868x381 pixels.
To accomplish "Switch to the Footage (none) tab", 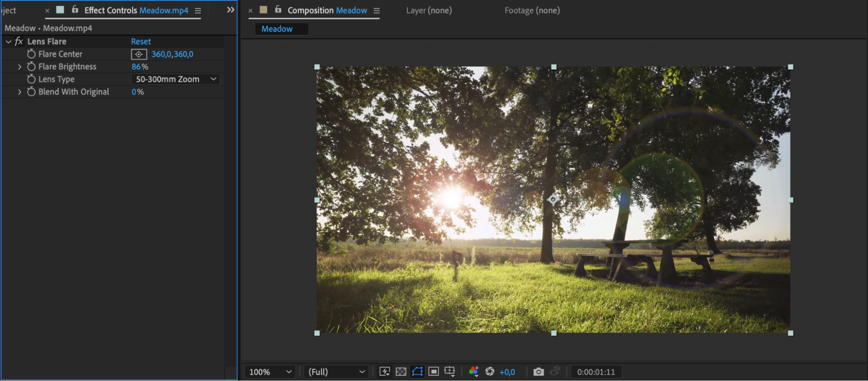I will pos(532,10).
